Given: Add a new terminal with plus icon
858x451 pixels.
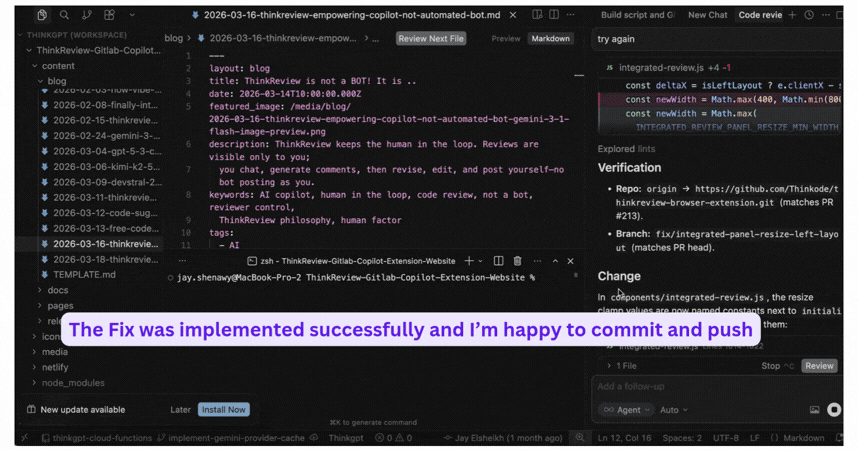Looking at the screenshot, I should coord(469,261).
